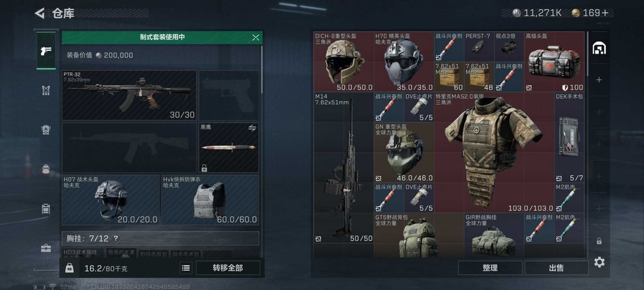The image size is (644, 290).
Task: Open the list view icon beside 转移全部
Action: (x=185, y=268)
